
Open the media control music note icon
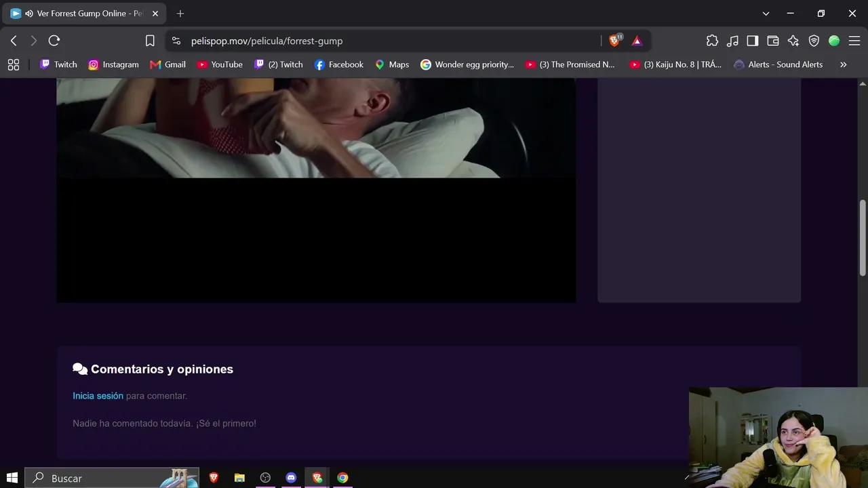pyautogui.click(x=732, y=41)
